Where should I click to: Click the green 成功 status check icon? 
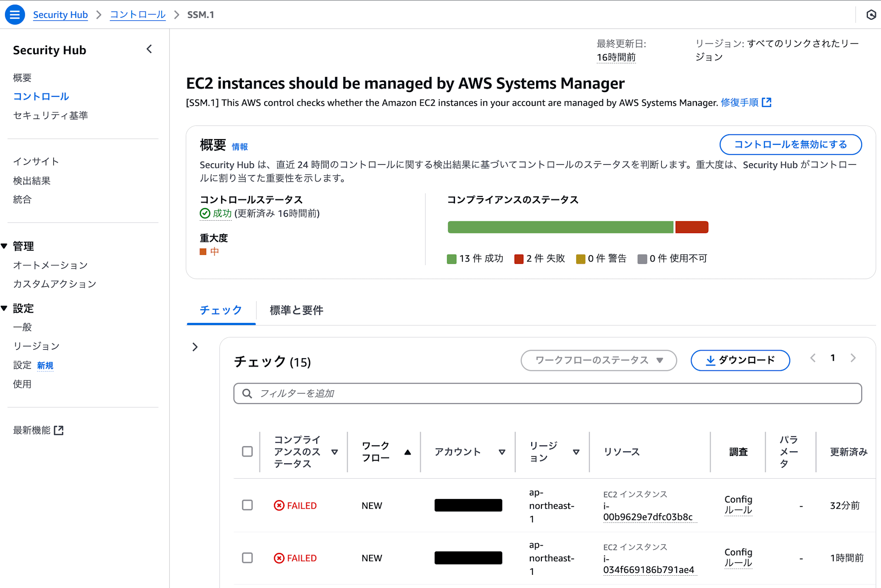[205, 213]
